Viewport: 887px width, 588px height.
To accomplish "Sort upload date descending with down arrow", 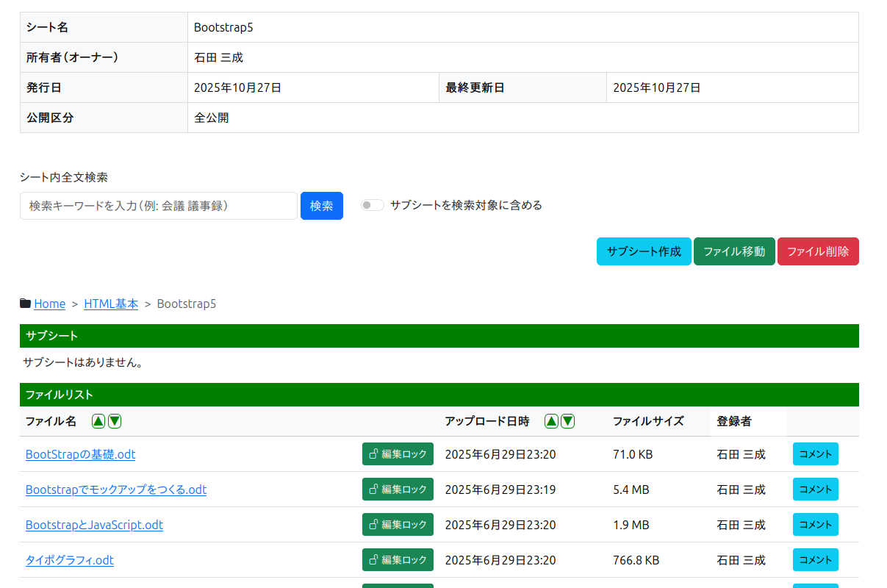I will [x=567, y=421].
